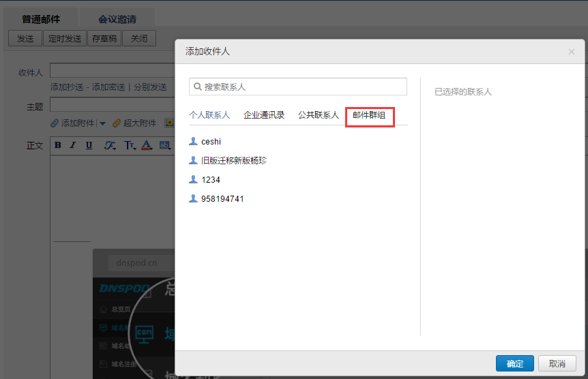Toggle italic formatting in the editor toolbar
The width and height of the screenshot is (588, 379).
coord(74,145)
